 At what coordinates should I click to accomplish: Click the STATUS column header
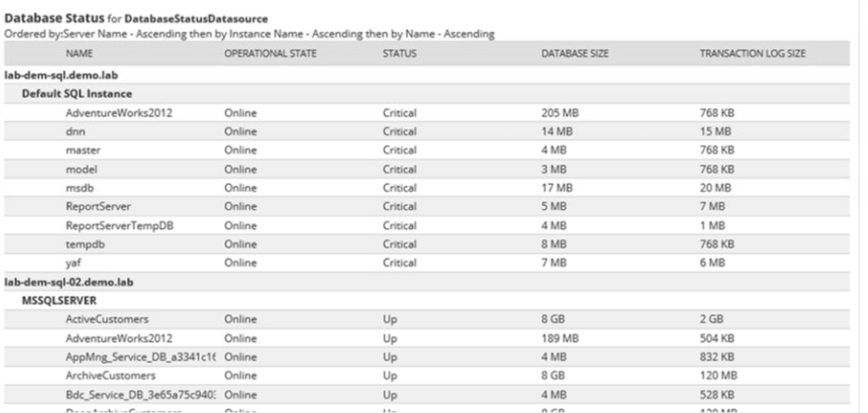point(399,54)
